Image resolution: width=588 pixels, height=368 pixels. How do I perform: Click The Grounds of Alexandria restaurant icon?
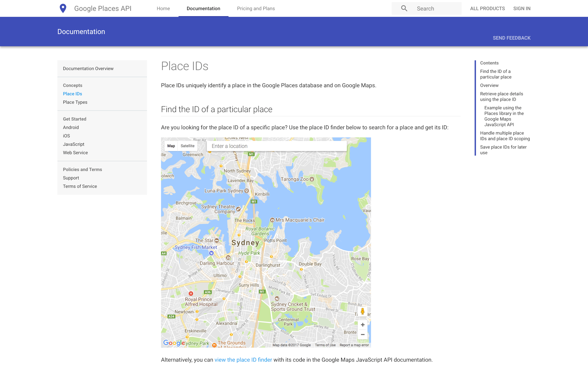pyautogui.click(x=214, y=345)
